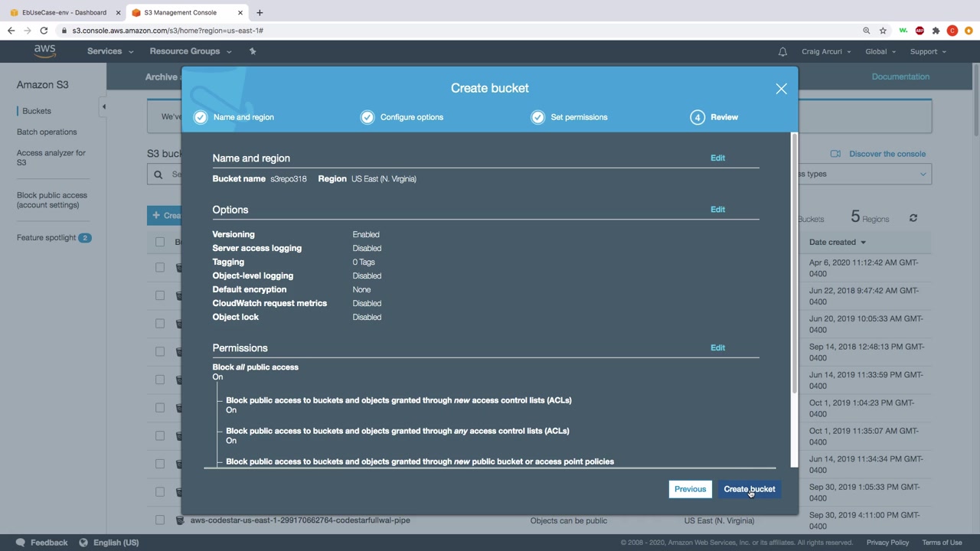Close the Create bucket dialog with X

coord(781,89)
